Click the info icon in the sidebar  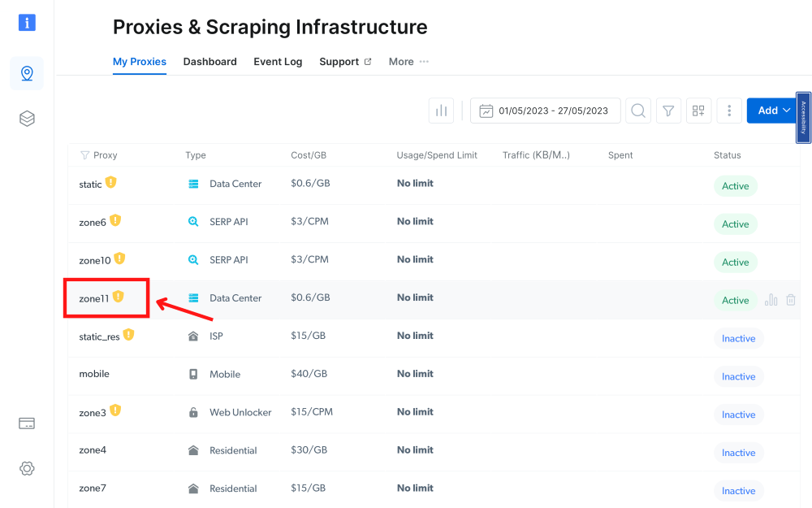27,22
